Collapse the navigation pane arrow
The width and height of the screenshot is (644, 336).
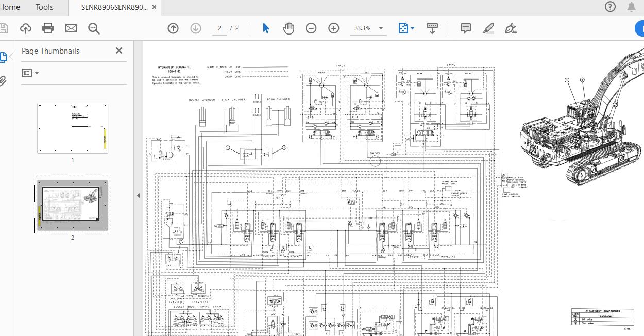138,195
